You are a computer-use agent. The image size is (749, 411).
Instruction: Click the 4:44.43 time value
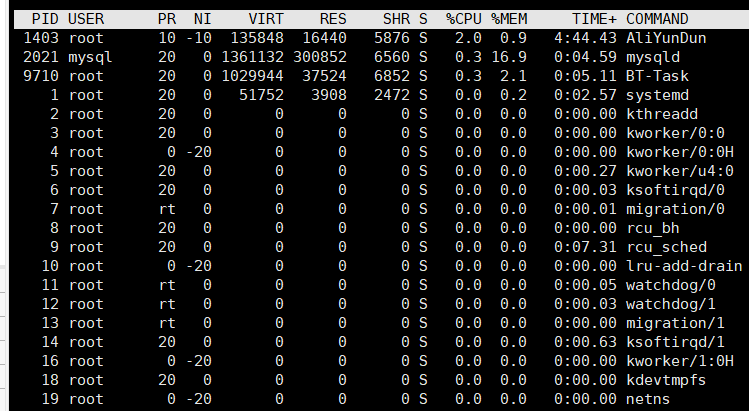tap(586, 38)
